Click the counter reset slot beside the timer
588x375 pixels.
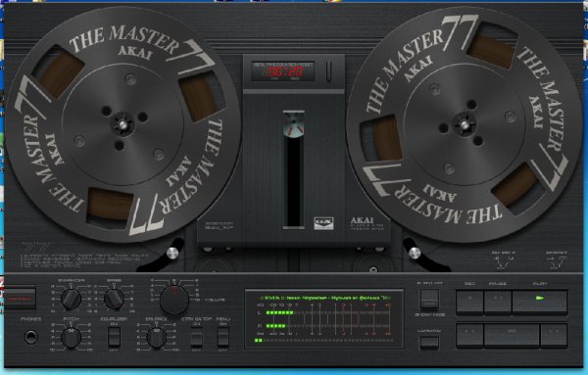click(x=328, y=71)
